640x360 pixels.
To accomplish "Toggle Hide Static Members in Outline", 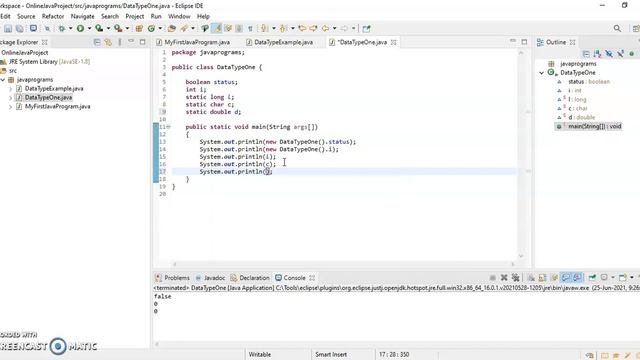I will (620, 54).
